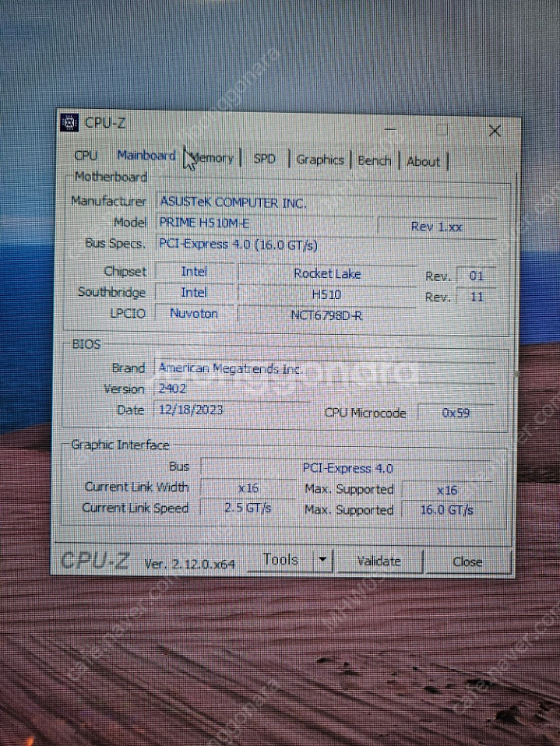560x746 pixels.
Task: Click Max. Supported width x16 value
Action: [x=447, y=490]
